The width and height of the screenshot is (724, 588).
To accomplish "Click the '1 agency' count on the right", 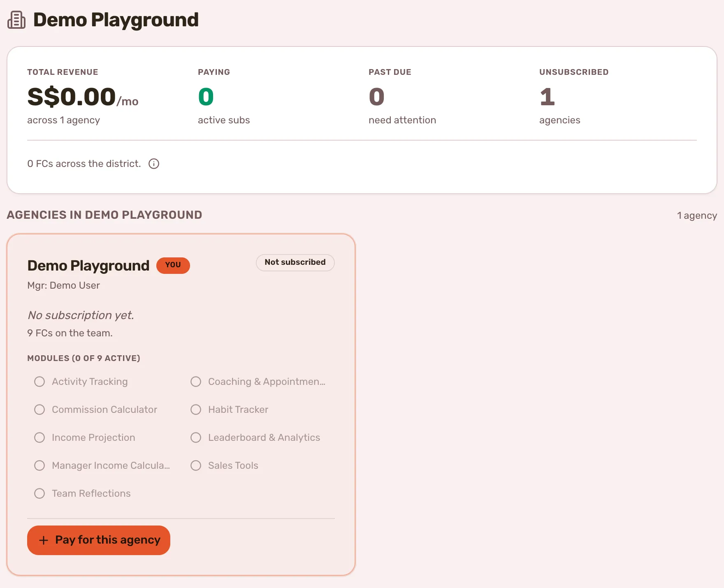I will (x=697, y=215).
